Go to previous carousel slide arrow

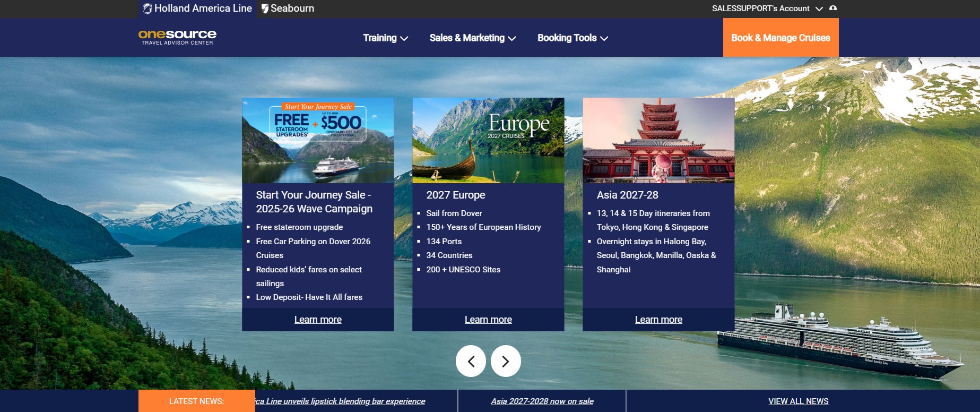tap(471, 362)
